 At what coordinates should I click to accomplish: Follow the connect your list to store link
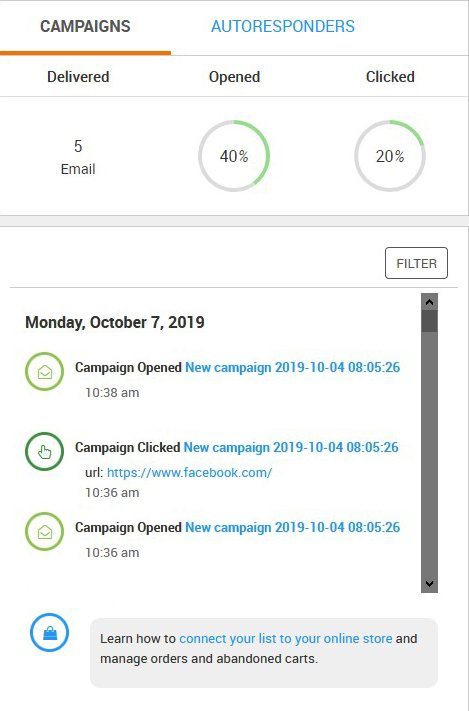[x=286, y=638]
